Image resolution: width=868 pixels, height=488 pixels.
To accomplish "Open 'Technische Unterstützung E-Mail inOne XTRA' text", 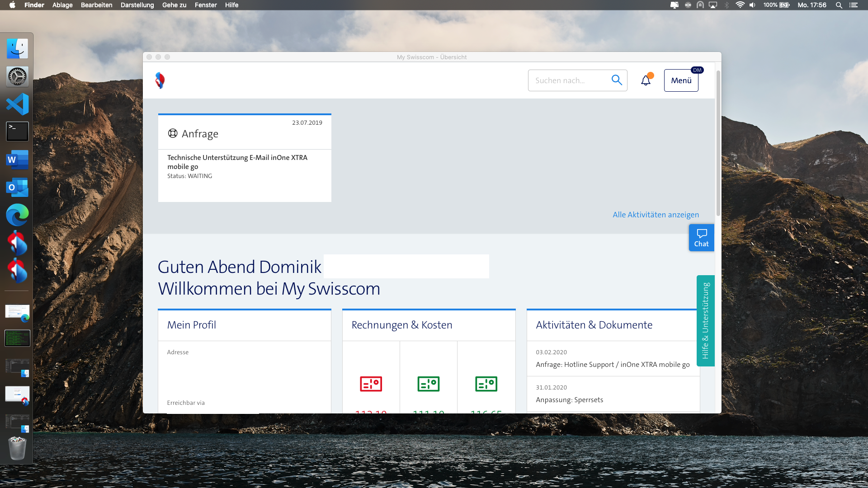I will tap(237, 162).
